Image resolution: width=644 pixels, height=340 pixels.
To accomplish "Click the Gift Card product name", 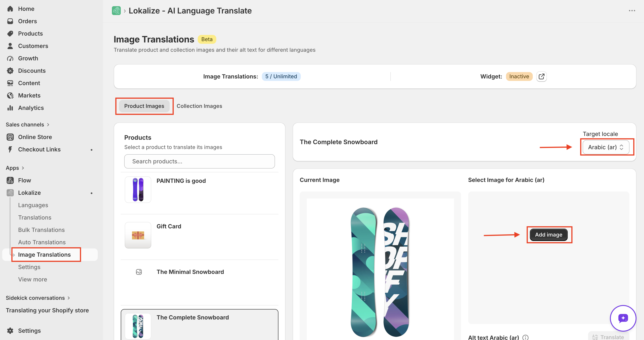I will click(x=169, y=226).
